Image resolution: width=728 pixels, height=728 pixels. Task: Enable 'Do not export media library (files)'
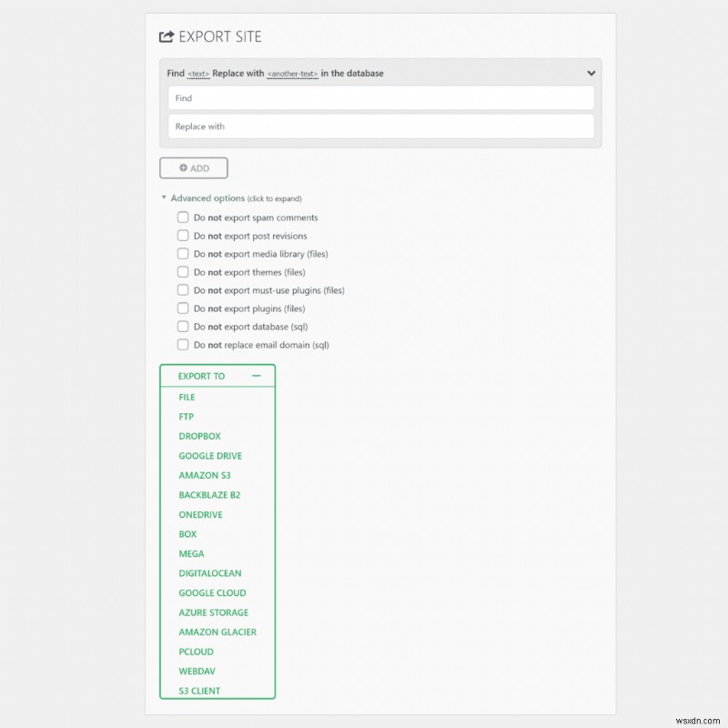[x=183, y=253]
